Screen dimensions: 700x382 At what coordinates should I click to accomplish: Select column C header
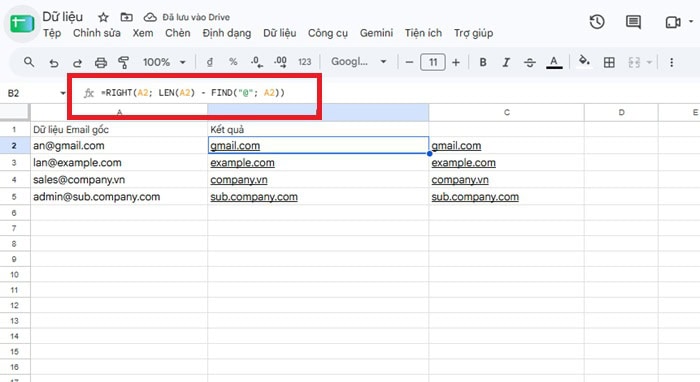[x=506, y=112]
